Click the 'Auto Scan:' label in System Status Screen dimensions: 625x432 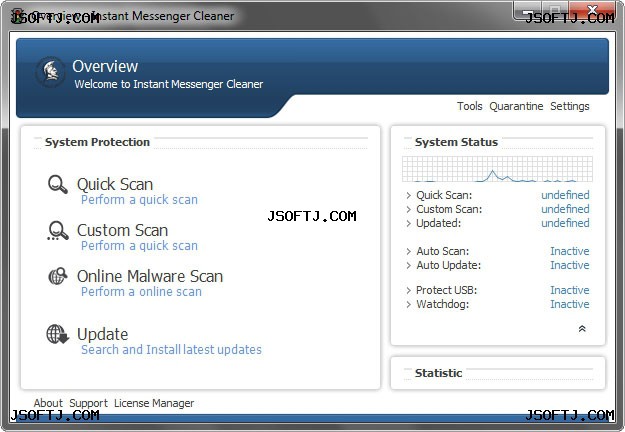click(x=442, y=251)
